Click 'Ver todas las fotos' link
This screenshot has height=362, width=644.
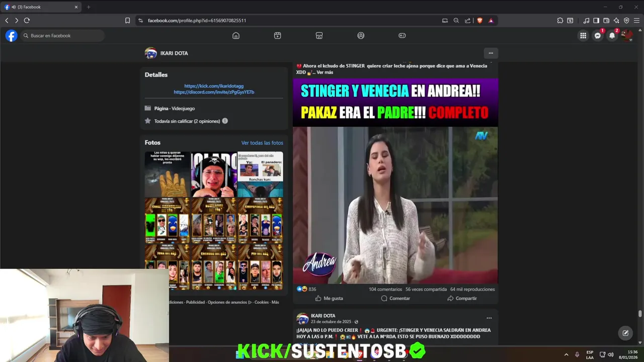click(x=262, y=143)
